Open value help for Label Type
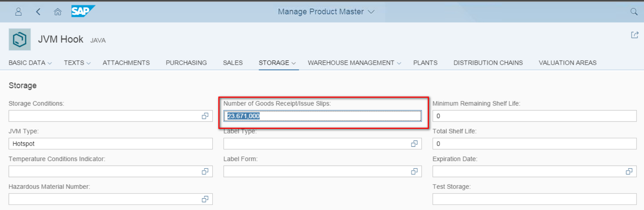 coord(414,143)
